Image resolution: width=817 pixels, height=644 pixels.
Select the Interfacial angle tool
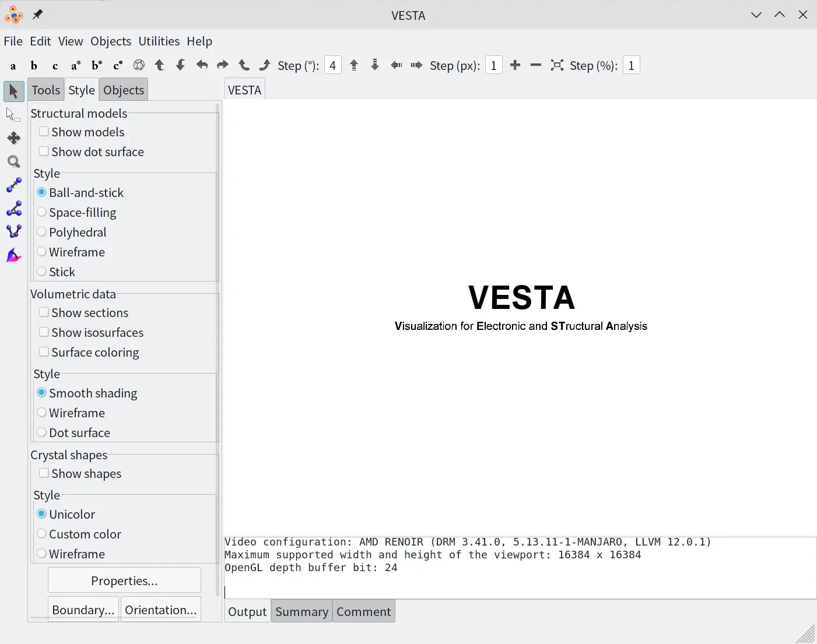coord(13,255)
